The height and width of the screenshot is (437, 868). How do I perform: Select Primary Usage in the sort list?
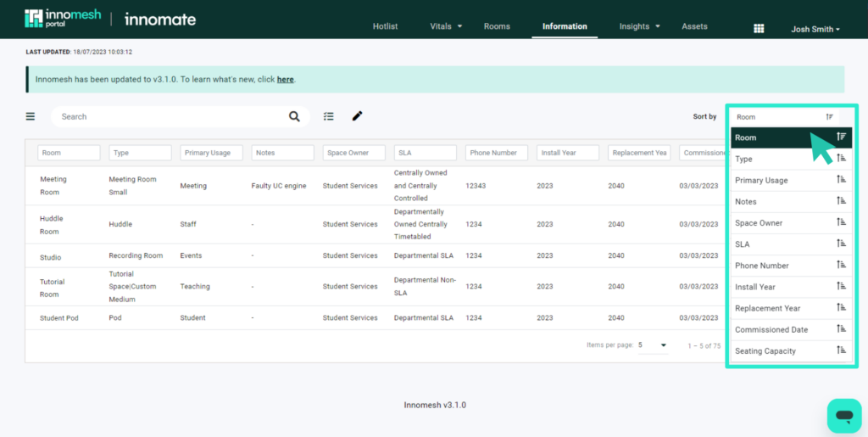[792, 180]
